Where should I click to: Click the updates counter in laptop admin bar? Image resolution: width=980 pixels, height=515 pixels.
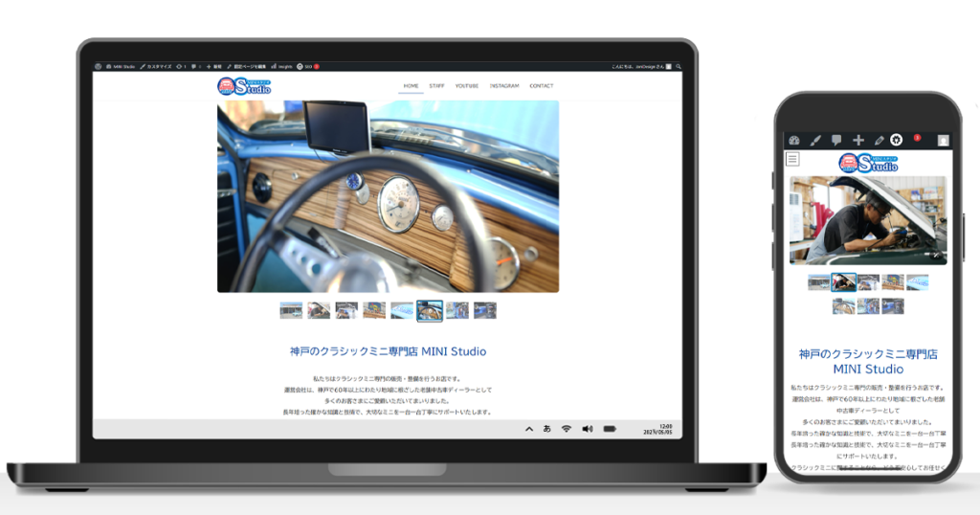coord(181,66)
